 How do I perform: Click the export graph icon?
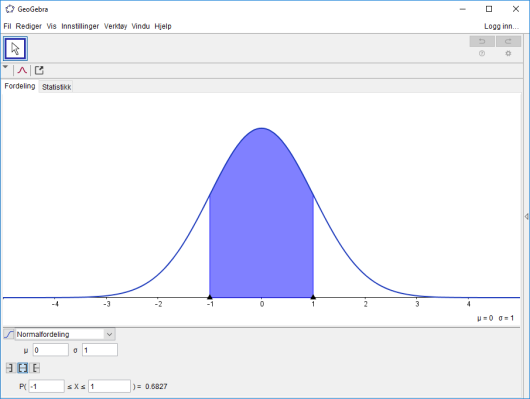click(x=39, y=70)
